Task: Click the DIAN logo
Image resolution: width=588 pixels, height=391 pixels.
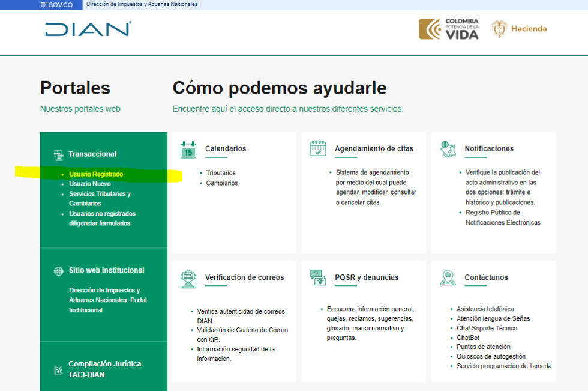Action: click(88, 29)
